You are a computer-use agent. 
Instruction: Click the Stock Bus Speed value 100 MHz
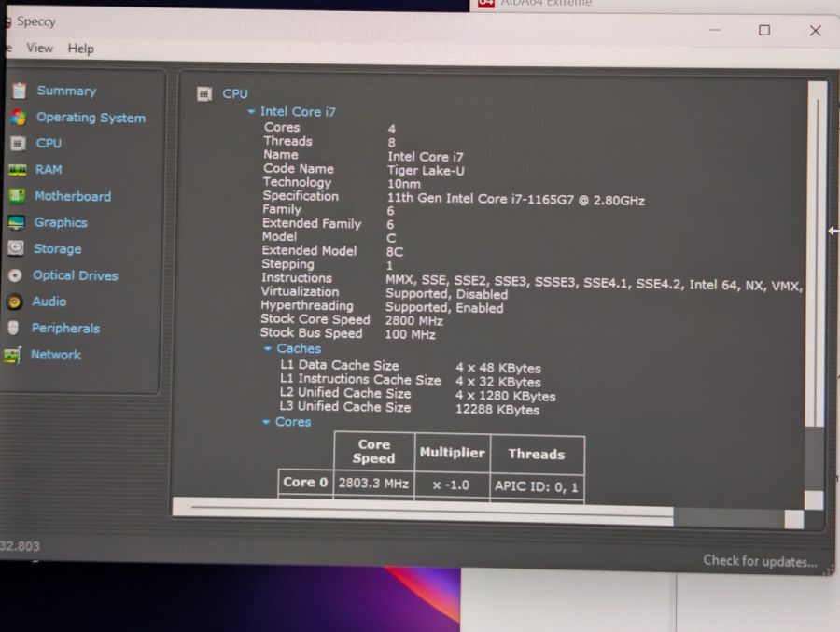point(410,334)
